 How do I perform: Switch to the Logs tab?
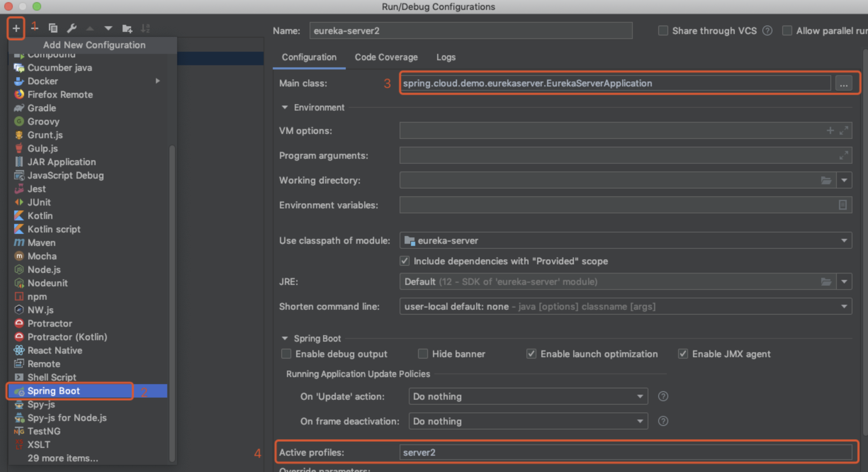[446, 57]
